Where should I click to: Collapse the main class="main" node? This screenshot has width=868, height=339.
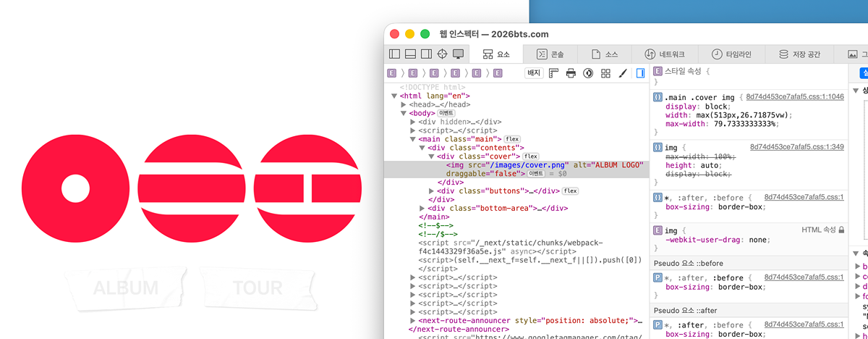point(413,139)
